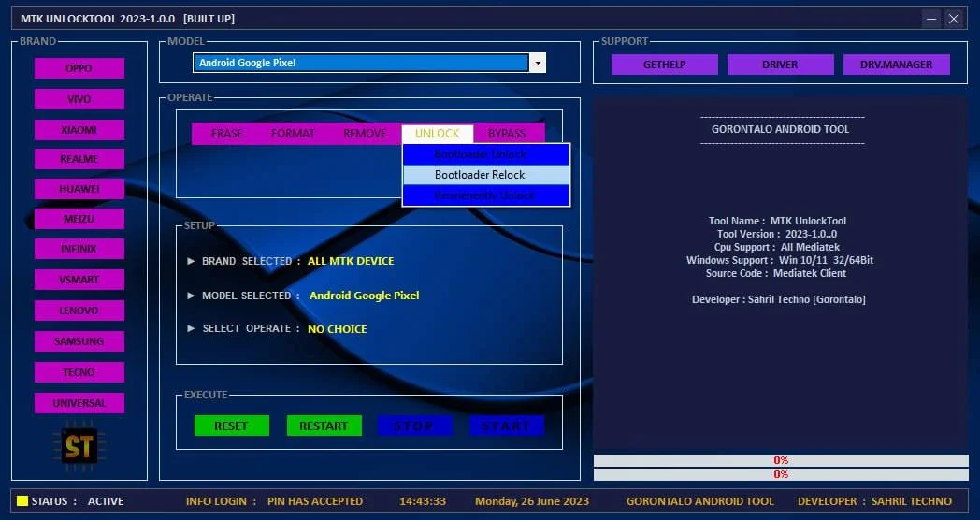Click DEVELOPER : SAHRIL TECHNO in status bar

coord(874,501)
